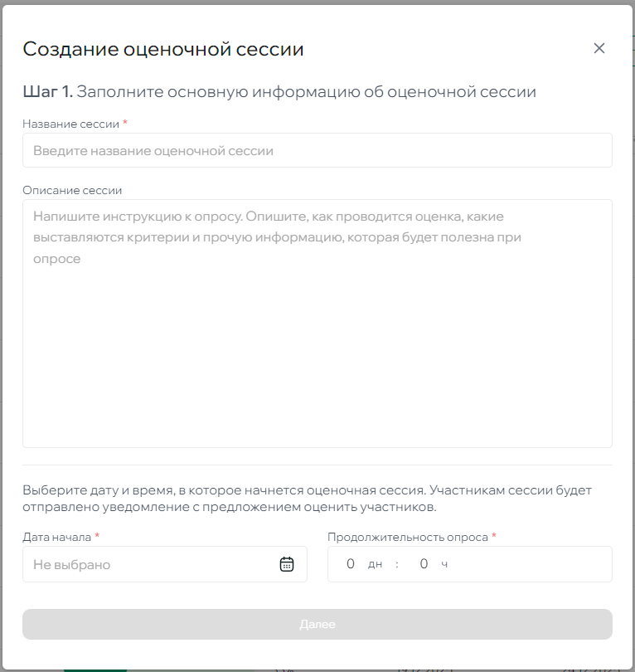Click the "Продолжительность опроса" field label
This screenshot has height=672, width=635.
point(407,537)
